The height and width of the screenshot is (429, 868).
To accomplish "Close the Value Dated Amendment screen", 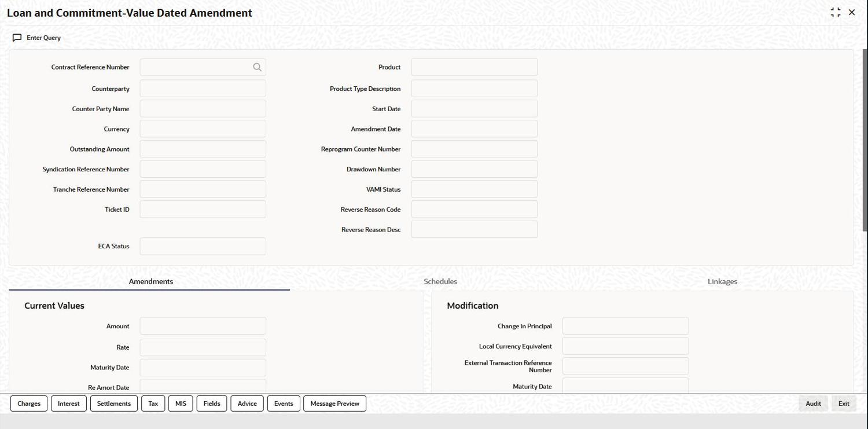I will (x=852, y=12).
